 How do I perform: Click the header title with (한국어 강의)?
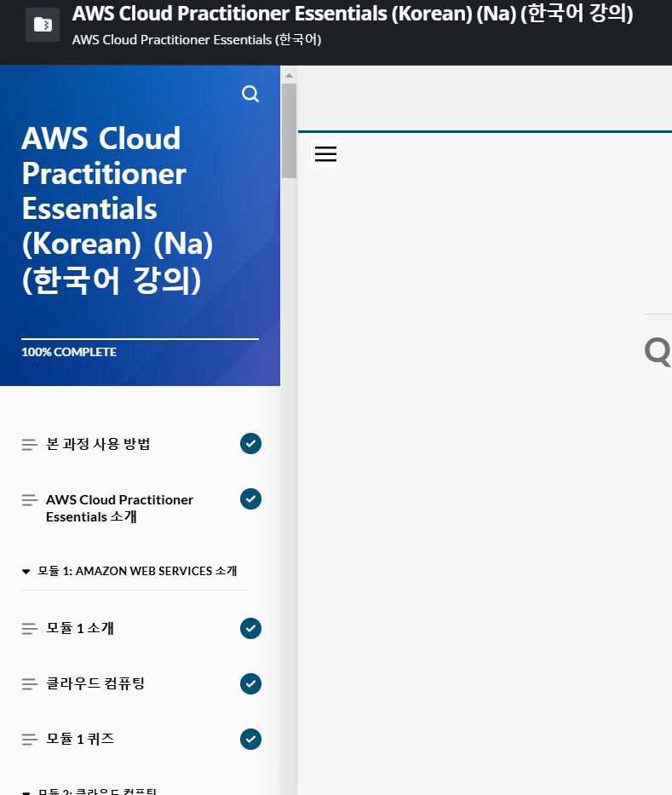pos(353,13)
